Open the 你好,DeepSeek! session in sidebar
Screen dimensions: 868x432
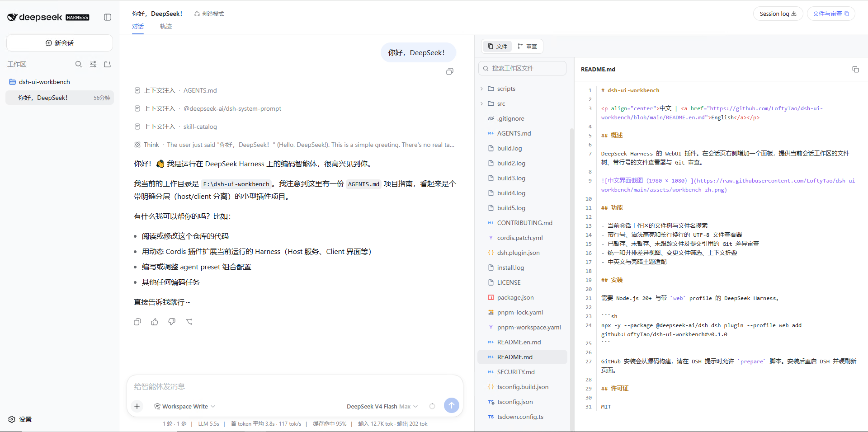point(60,98)
